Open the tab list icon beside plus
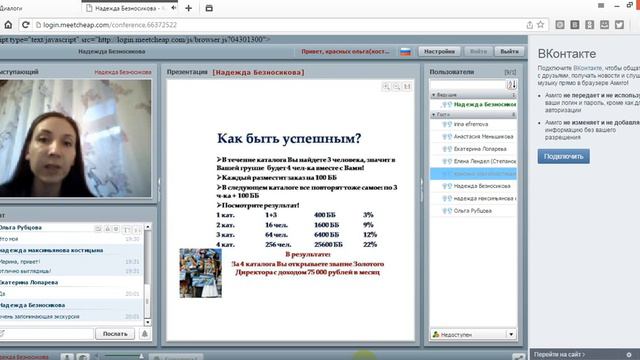The height and width of the screenshot is (360, 640). (209, 8)
